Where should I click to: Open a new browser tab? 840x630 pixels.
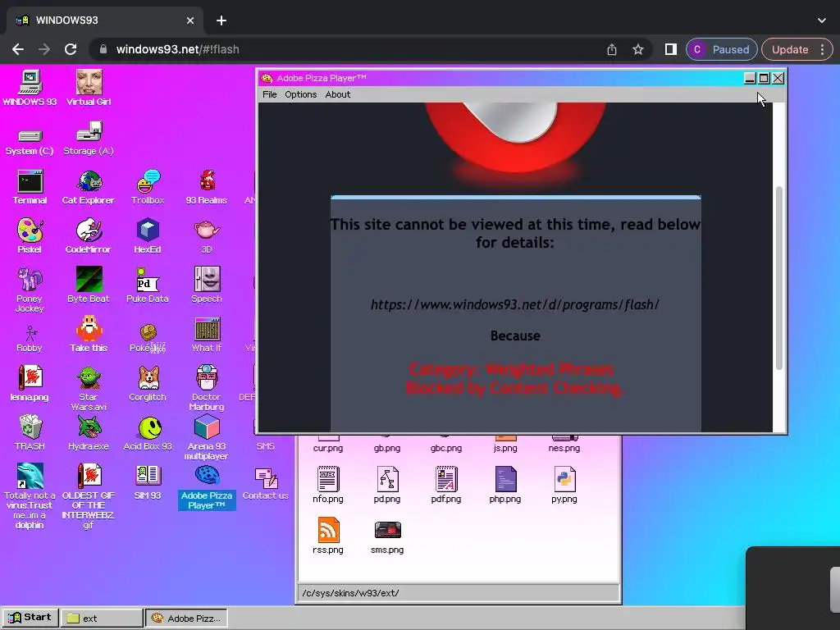tap(221, 21)
